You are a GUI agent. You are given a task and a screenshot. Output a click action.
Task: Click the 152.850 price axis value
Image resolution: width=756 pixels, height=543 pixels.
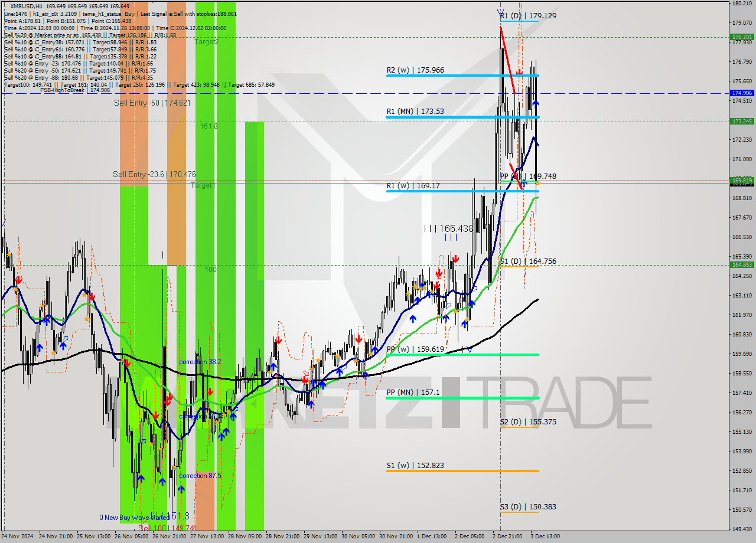742,471
